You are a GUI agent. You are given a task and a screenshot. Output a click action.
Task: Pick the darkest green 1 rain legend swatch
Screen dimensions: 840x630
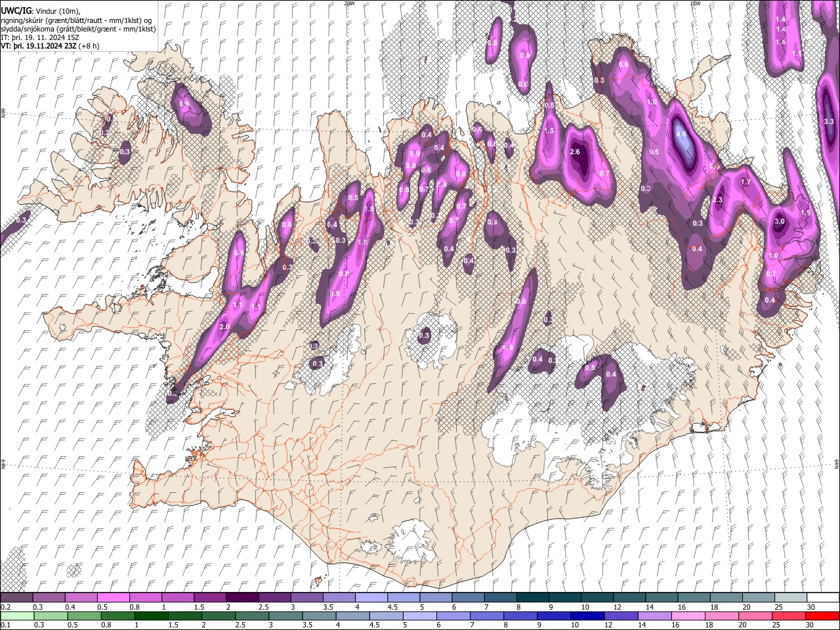click(x=152, y=616)
